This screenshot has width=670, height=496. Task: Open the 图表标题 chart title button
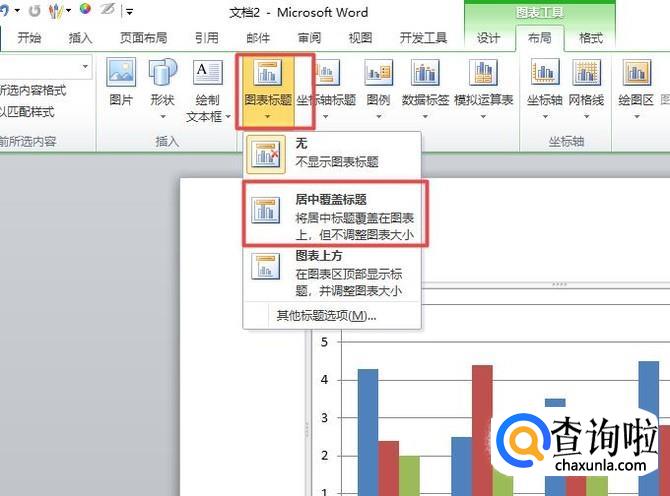point(267,91)
